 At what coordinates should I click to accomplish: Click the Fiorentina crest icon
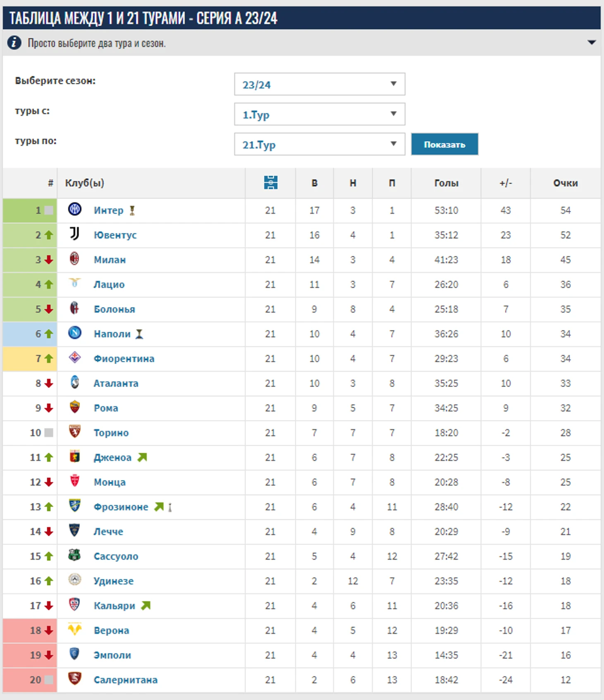[74, 357]
